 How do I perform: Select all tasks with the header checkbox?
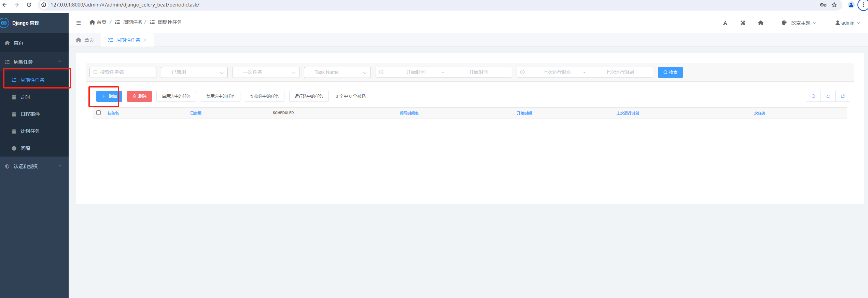click(99, 113)
